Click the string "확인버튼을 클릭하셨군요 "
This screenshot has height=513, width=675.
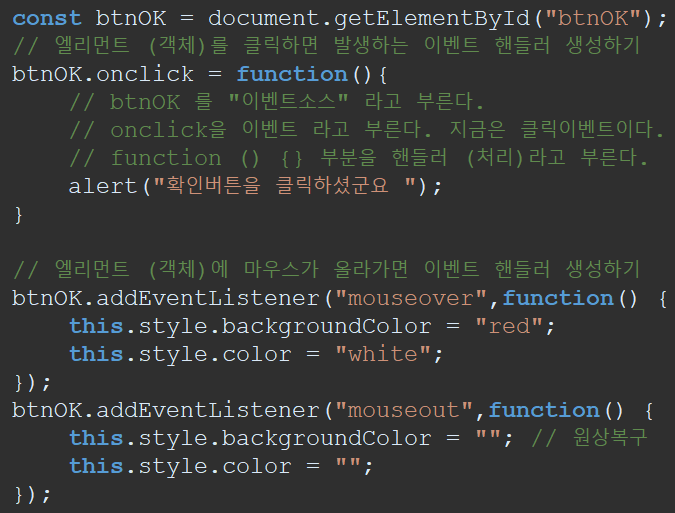(285, 186)
